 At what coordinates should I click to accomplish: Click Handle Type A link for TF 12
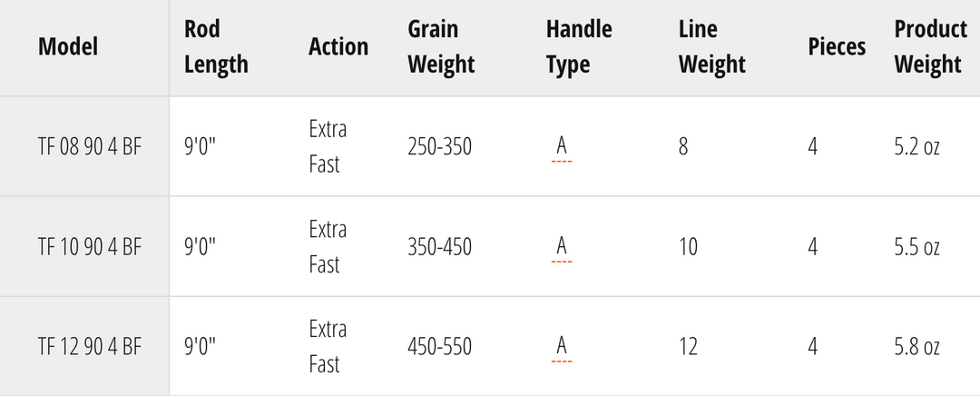562,347
